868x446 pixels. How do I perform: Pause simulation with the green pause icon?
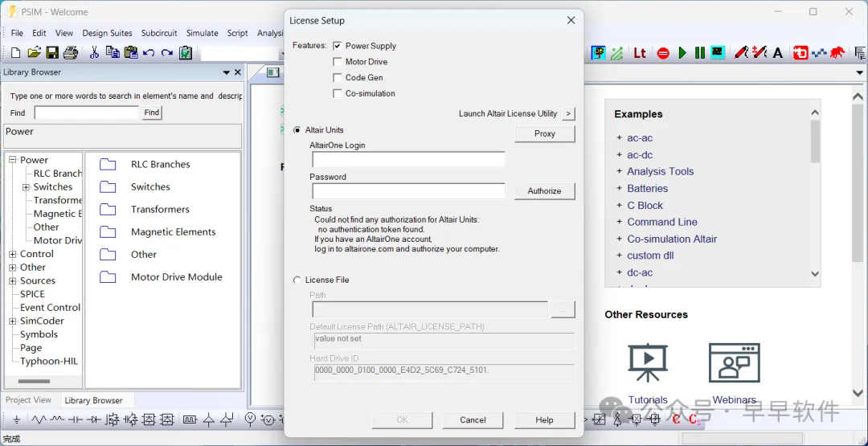tap(700, 53)
